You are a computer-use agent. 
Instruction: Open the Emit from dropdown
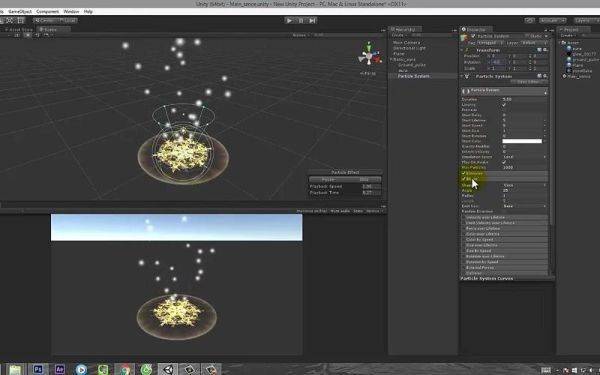tap(524, 206)
